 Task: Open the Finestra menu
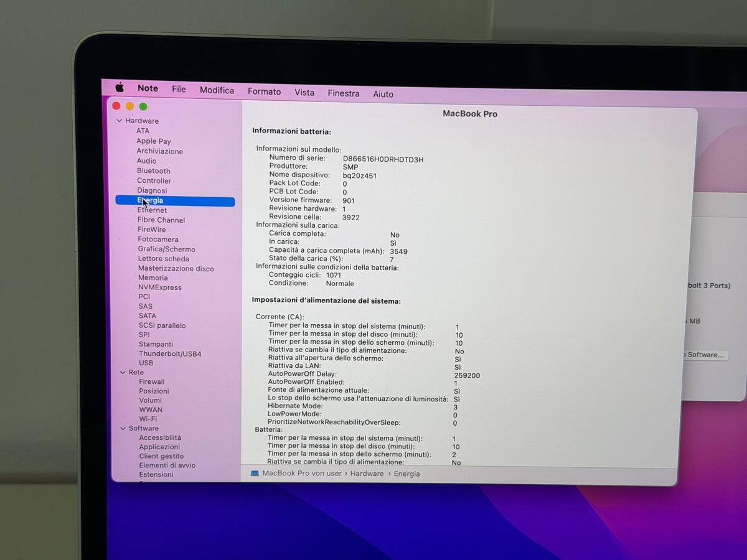[x=344, y=93]
